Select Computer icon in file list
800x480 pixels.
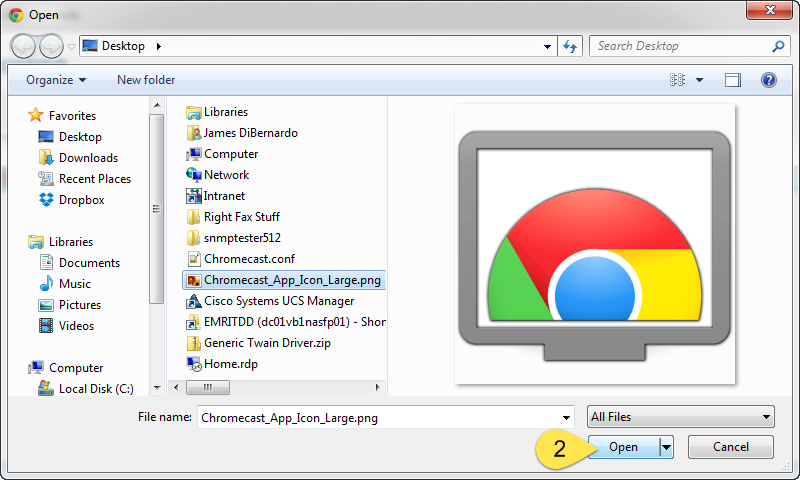(x=194, y=154)
